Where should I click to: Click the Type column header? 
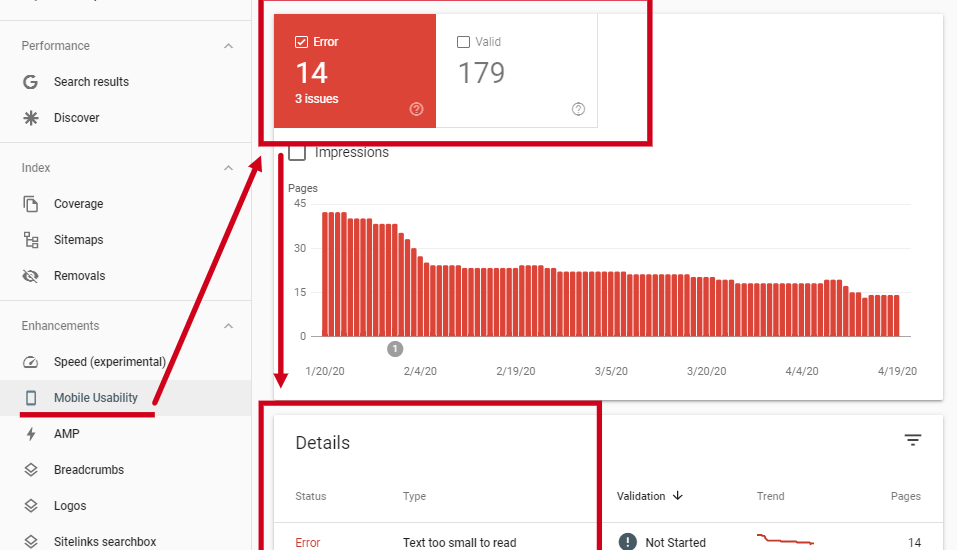pos(414,496)
